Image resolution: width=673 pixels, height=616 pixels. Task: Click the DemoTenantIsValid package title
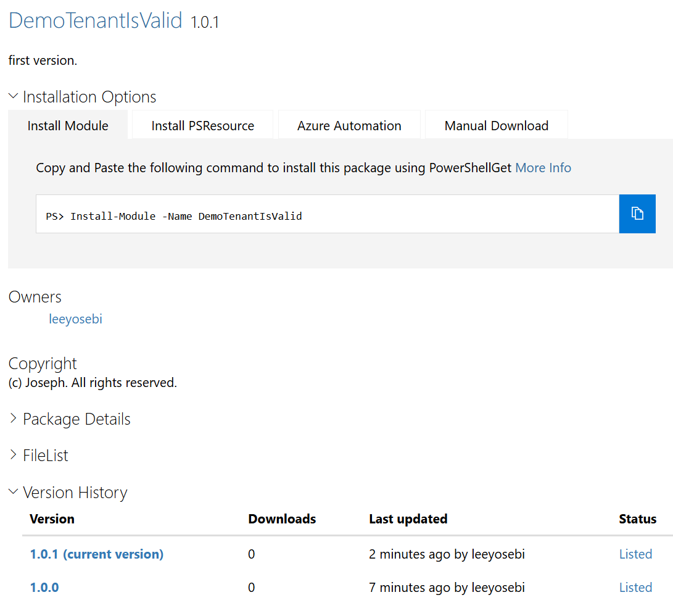pos(96,20)
